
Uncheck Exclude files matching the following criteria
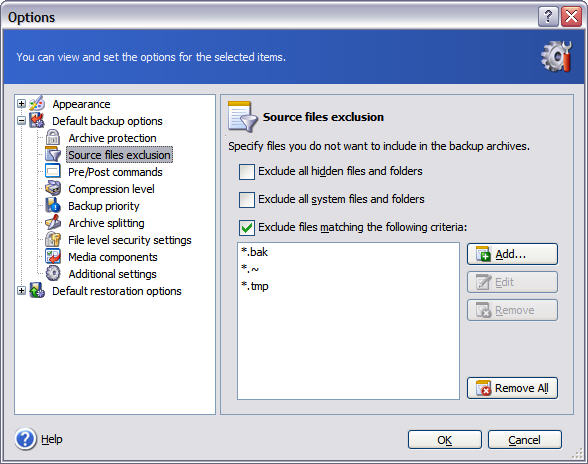[x=247, y=228]
